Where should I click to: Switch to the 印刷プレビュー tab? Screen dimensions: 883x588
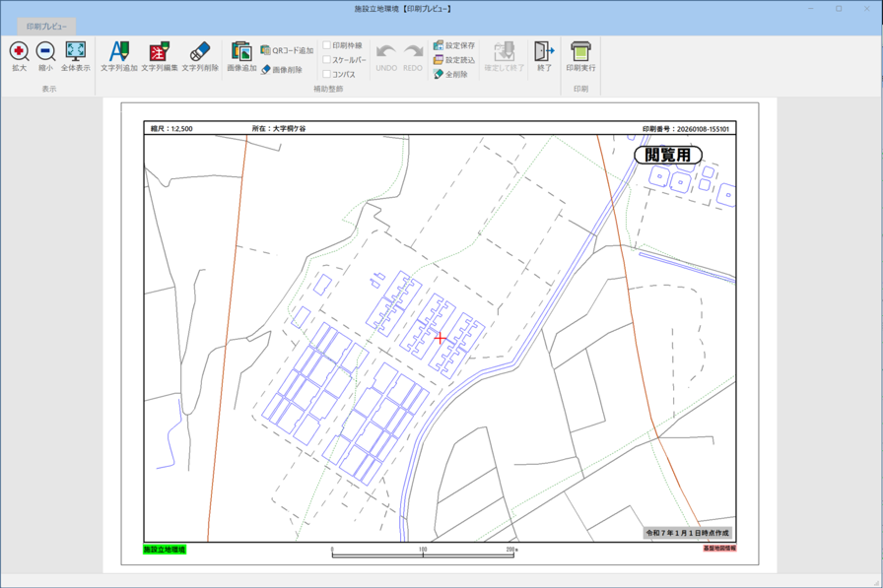tap(46, 27)
